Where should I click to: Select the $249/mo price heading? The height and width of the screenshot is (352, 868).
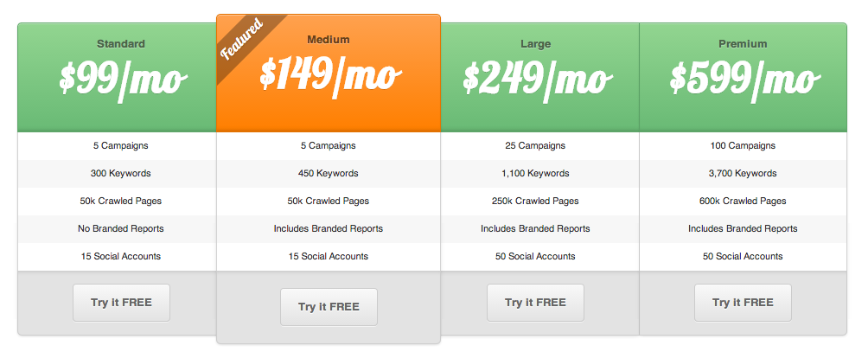click(x=536, y=80)
